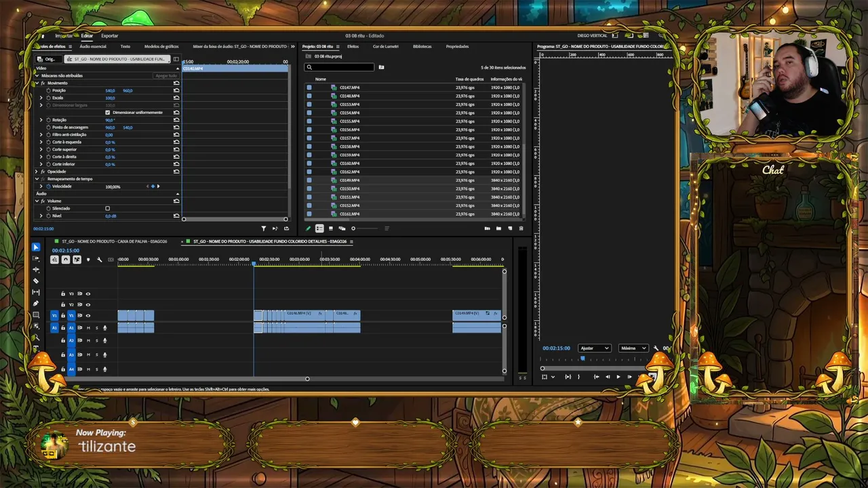This screenshot has height=488, width=868.
Task: Enable voice-over record on track A3
Action: coord(104,355)
